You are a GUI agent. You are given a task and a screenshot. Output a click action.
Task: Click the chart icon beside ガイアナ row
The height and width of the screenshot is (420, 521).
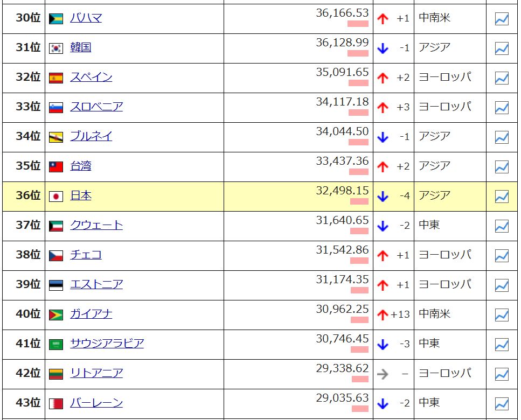(502, 315)
